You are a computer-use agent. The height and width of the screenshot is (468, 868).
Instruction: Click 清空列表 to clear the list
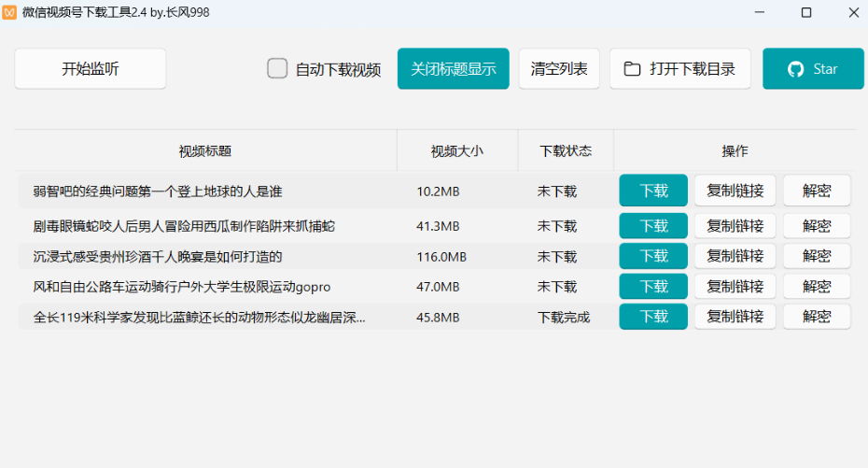point(559,69)
